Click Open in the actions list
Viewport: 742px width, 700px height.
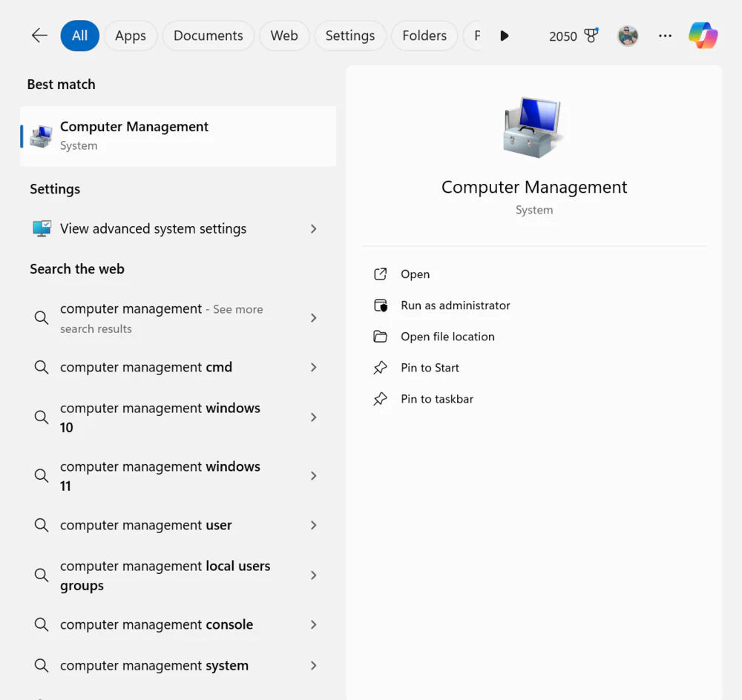[415, 274]
